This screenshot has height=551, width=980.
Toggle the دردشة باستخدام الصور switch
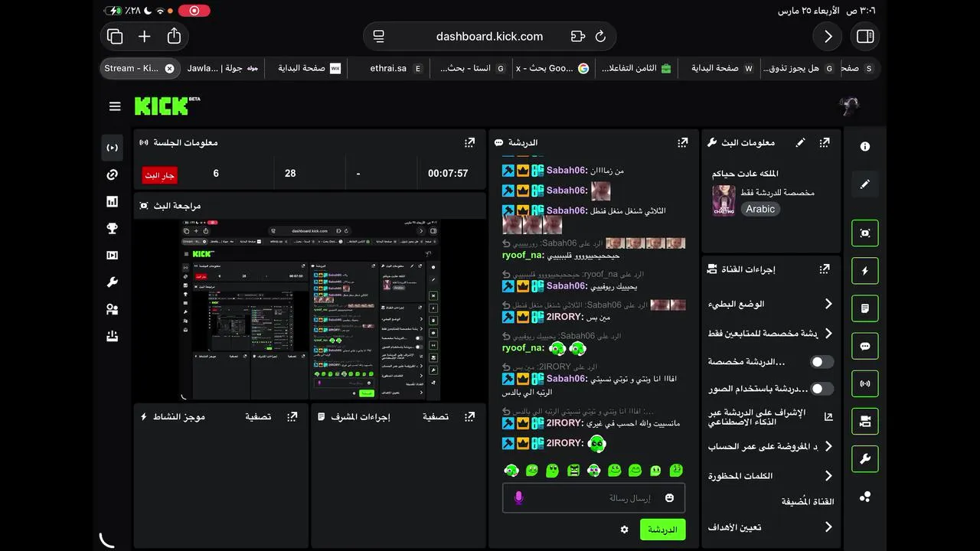822,389
